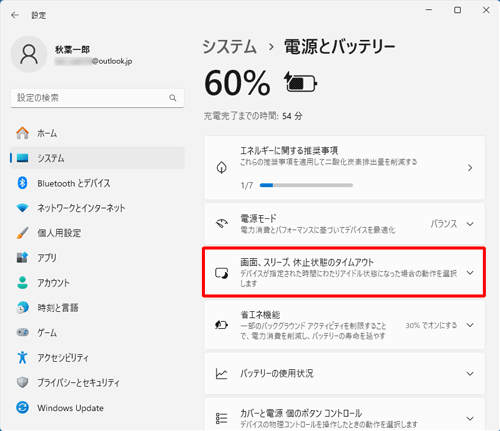500x431 pixels.
Task: Click the back arrow icon
Action: pyautogui.click(x=15, y=15)
